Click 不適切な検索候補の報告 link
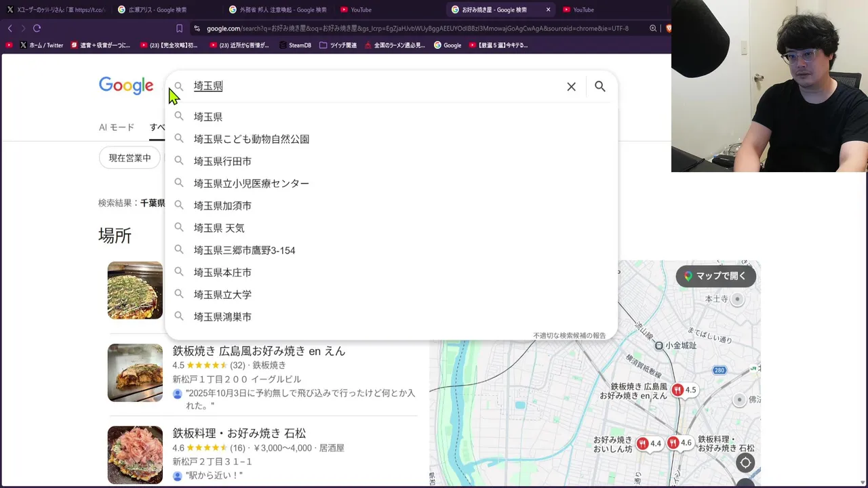The width and height of the screenshot is (868, 488). 569,335
